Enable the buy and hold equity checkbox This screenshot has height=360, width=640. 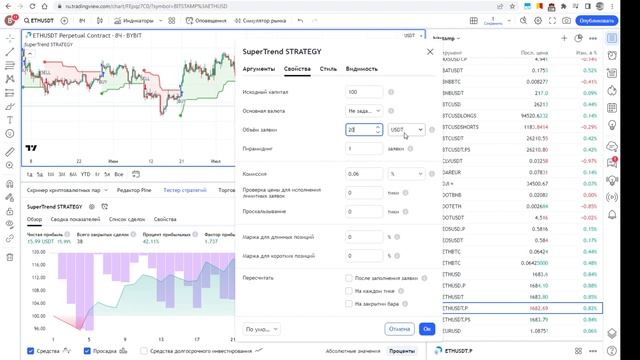[144, 351]
